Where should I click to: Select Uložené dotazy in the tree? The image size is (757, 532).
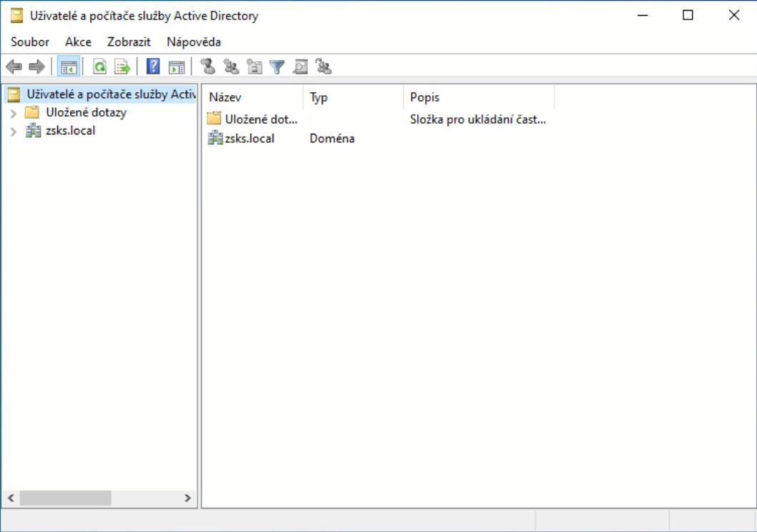86,112
